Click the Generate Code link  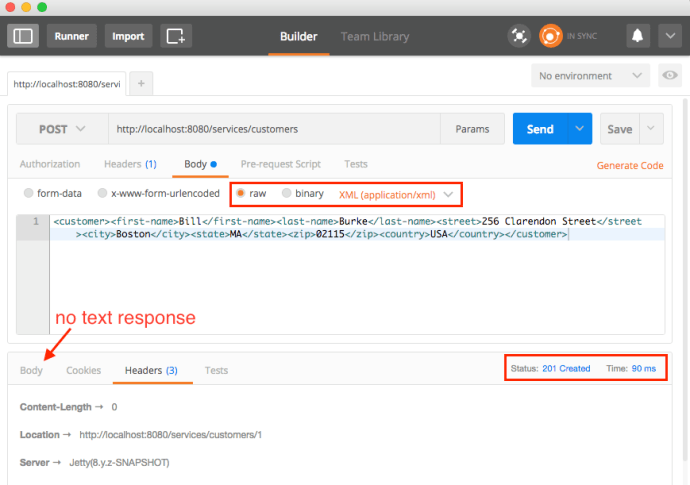[x=630, y=165]
